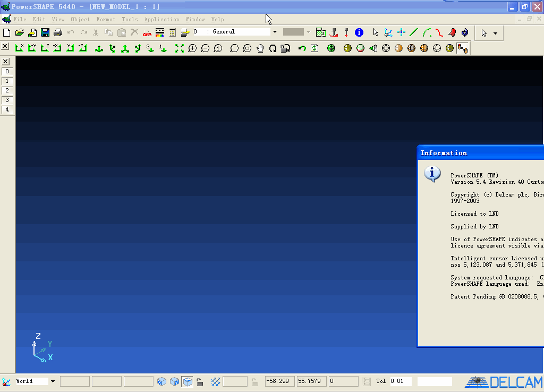Click the Resize to fit view icon
Screen dimensions: 544x392
[x=180, y=48]
